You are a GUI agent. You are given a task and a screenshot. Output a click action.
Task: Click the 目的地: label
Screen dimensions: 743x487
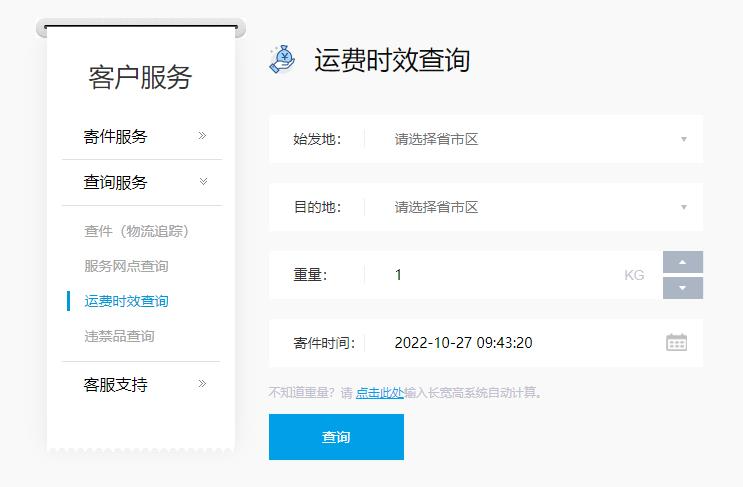[x=317, y=207]
